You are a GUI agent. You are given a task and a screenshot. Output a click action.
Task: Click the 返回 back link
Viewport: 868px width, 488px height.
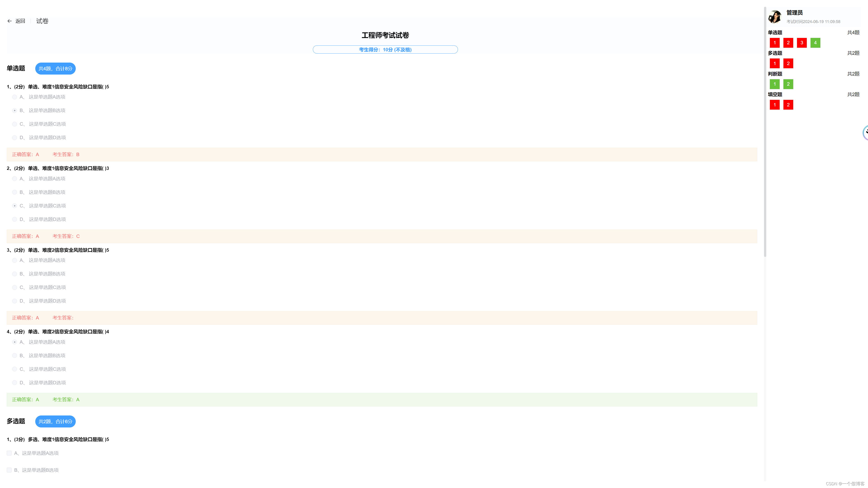tap(20, 21)
